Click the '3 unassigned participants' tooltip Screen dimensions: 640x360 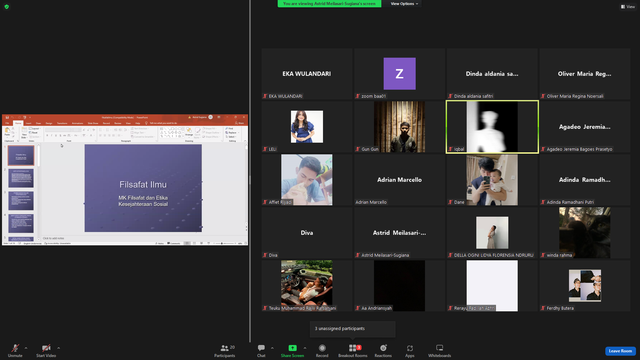point(353,329)
